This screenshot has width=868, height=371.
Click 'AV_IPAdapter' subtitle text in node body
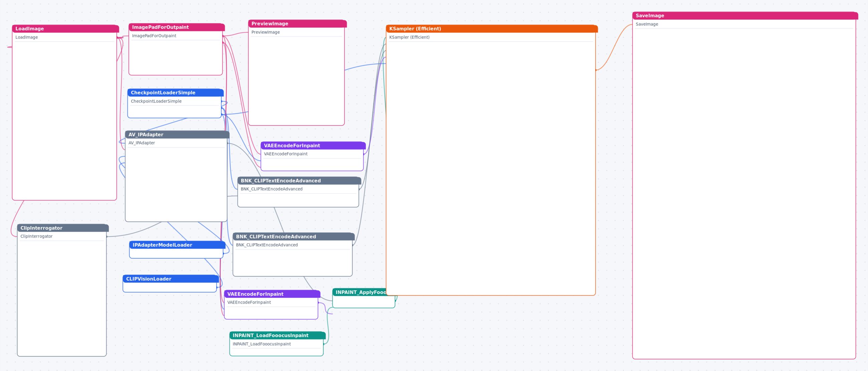point(142,143)
